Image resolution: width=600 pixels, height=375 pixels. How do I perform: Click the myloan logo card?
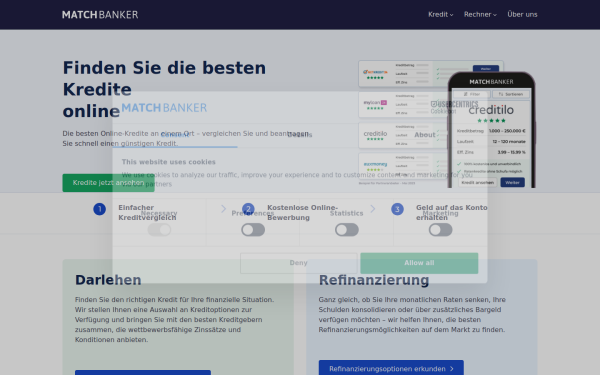pos(375,104)
